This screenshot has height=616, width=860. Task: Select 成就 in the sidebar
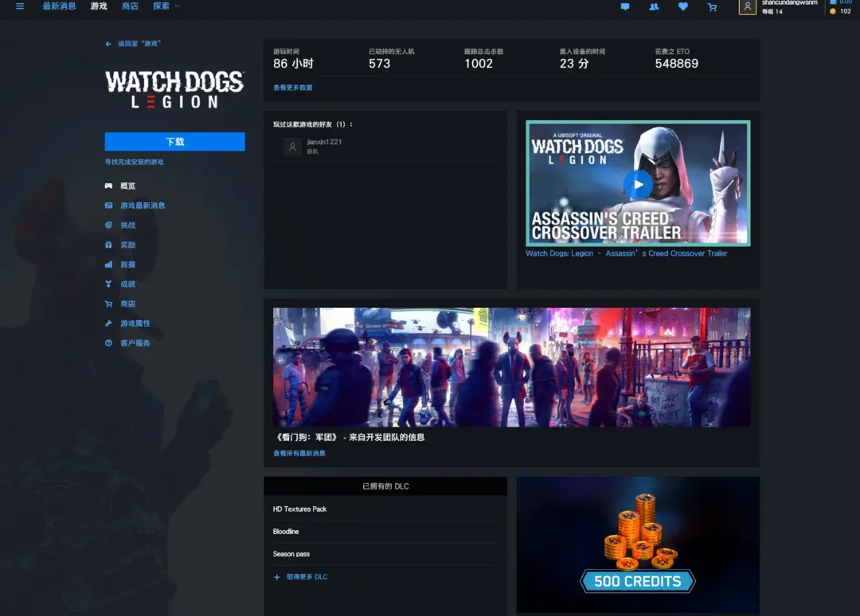127,284
